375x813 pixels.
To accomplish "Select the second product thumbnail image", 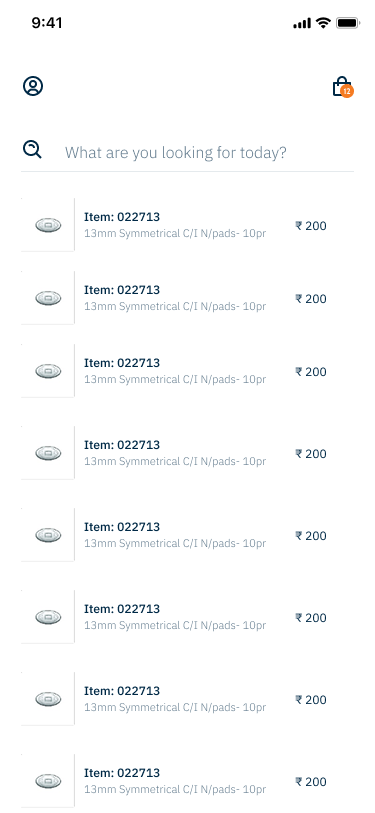I will [48, 298].
